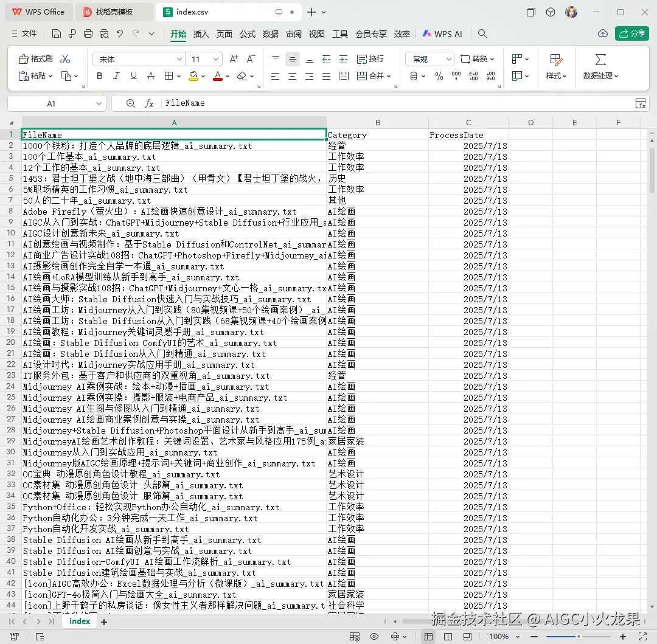Image resolution: width=657 pixels, height=644 pixels.
Task: Open WPS AI assistant
Action: point(442,34)
